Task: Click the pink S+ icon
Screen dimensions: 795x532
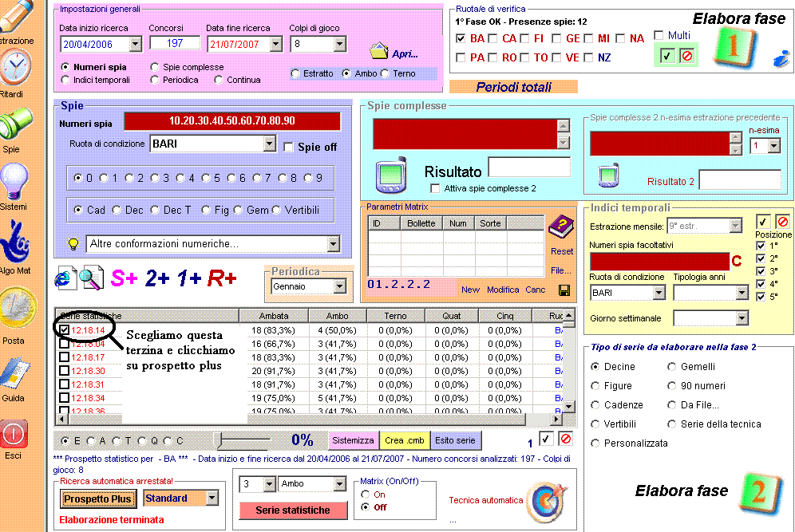Action: tap(124, 278)
